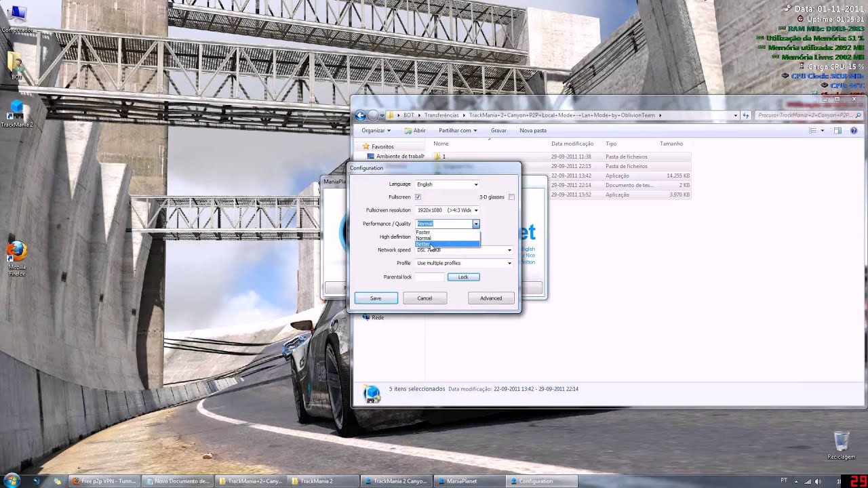Open Explorer help with the question mark icon
Image resolution: width=868 pixels, height=488 pixels.
[854, 130]
